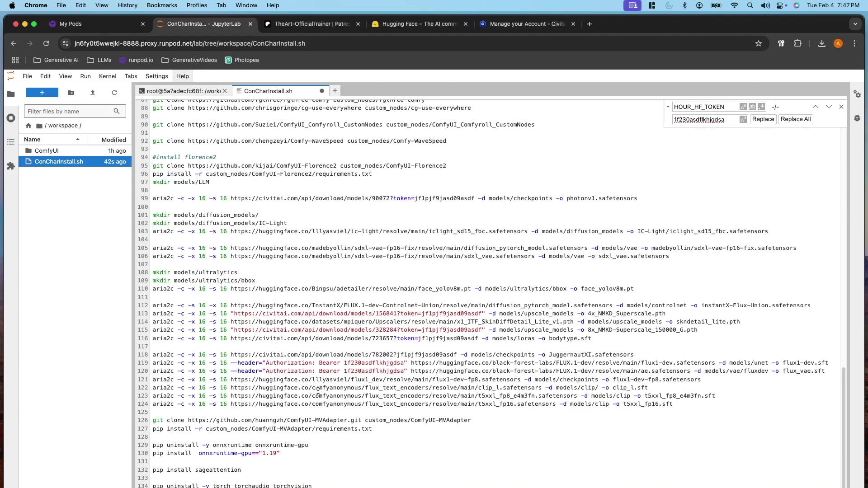Bookmark this page with the star icon
The height and width of the screenshot is (488, 868).
(759, 43)
